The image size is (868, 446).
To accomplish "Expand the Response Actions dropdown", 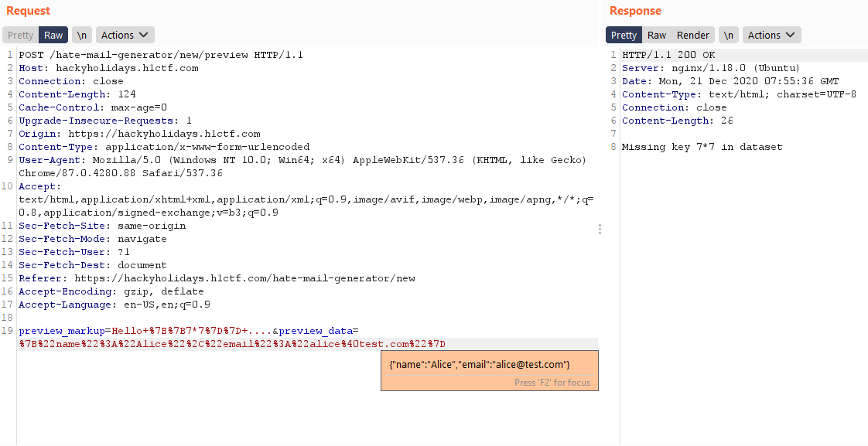I will click(771, 35).
